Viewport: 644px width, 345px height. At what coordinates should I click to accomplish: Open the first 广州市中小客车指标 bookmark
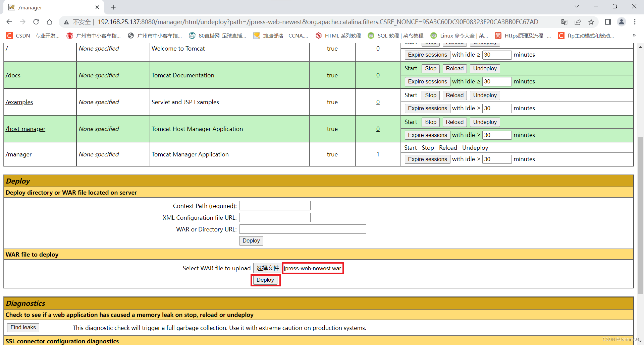94,36
